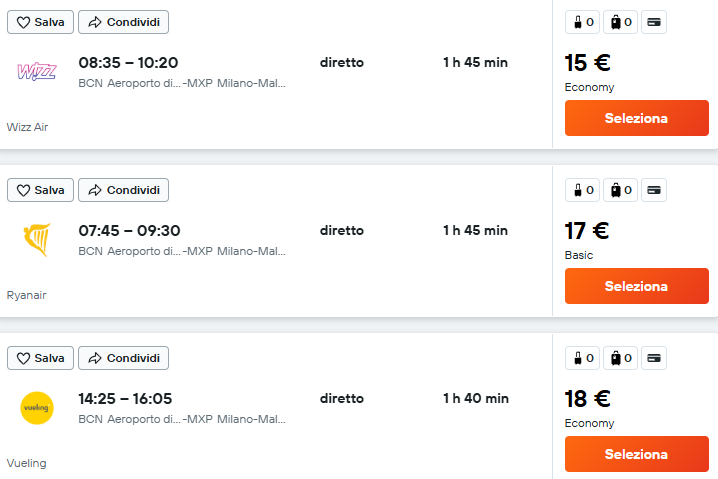
Task: Click the Wizz Air airline logo
Action: coord(37,71)
